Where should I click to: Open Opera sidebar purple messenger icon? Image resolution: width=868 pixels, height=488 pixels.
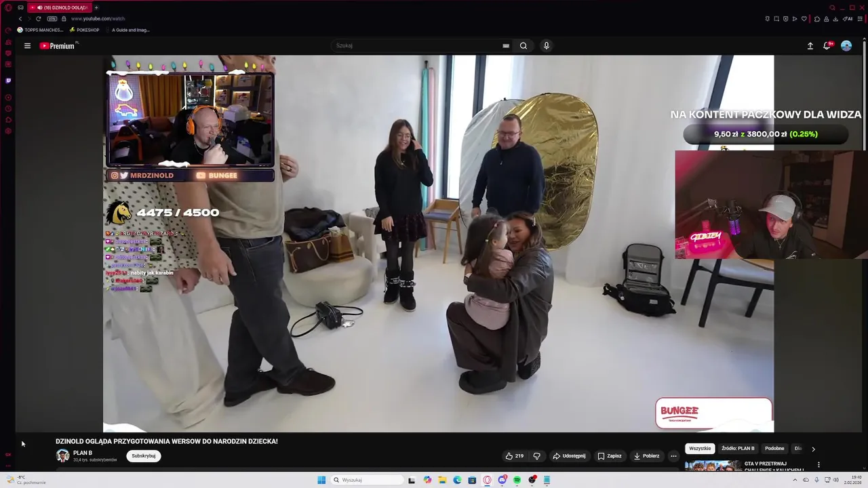8,80
